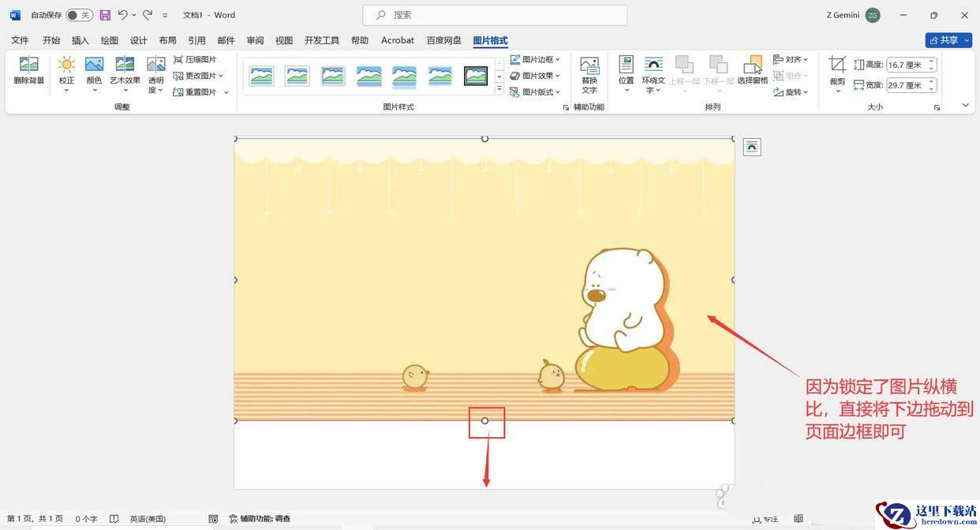Click the 删除背景 remove background icon
Screen dimensions: 980x530
tap(29, 71)
